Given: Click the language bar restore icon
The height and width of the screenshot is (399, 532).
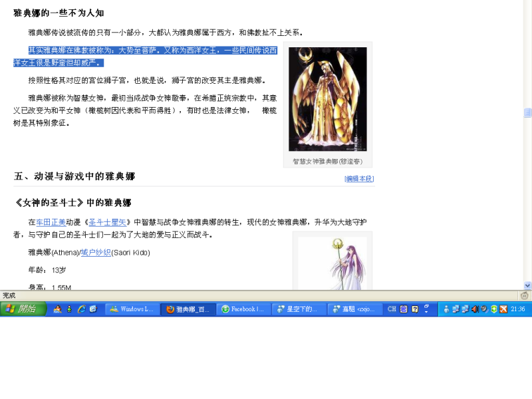Looking at the screenshot, I should point(427,306).
